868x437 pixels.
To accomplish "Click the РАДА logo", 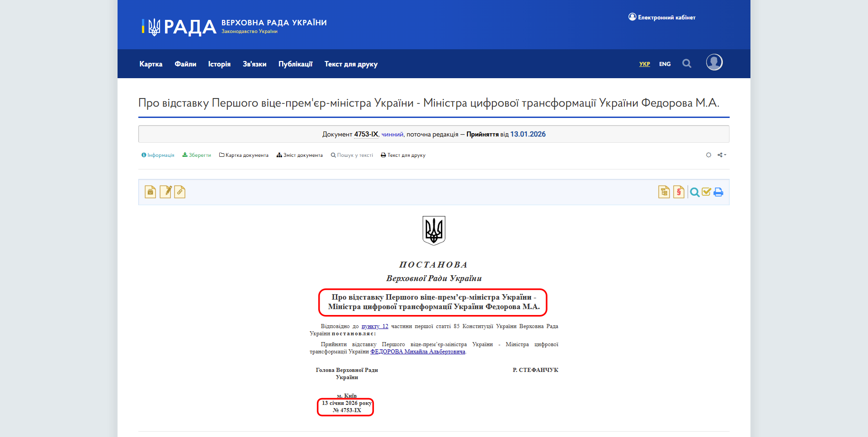I will (179, 27).
